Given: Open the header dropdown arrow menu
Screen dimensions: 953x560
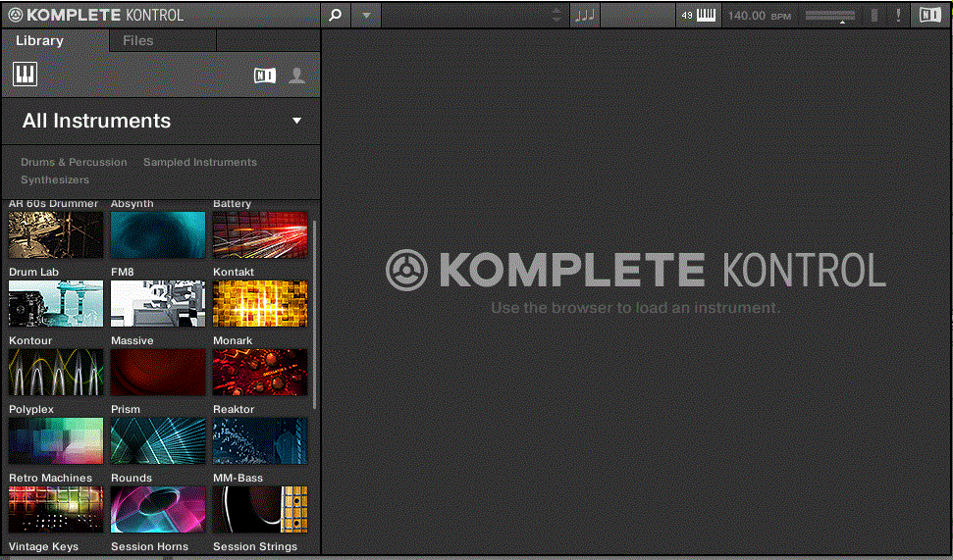Looking at the screenshot, I should pyautogui.click(x=366, y=15).
